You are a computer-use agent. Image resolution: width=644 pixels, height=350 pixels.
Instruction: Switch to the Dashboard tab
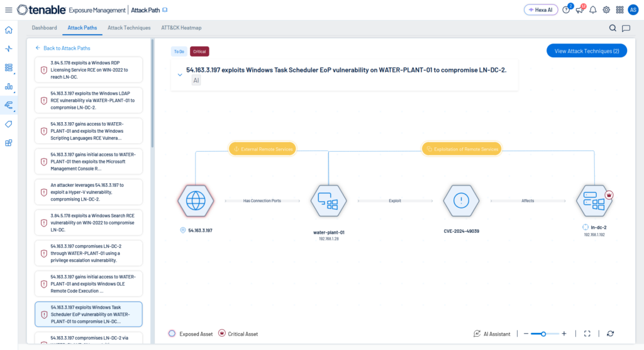(45, 28)
